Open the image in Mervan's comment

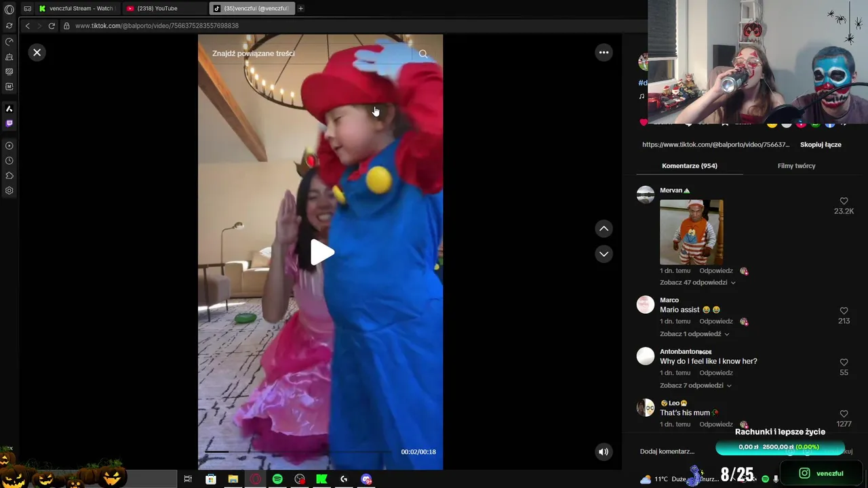[691, 232]
